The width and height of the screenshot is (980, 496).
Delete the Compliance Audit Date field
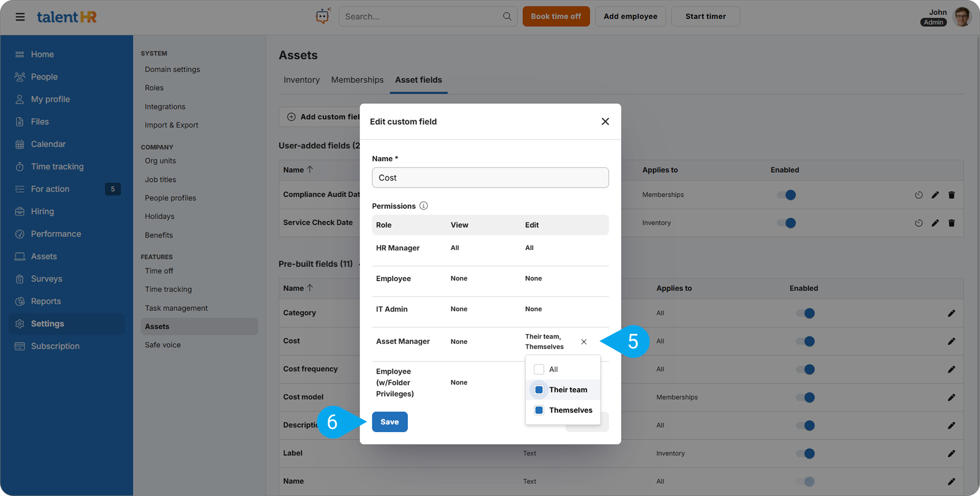[951, 195]
